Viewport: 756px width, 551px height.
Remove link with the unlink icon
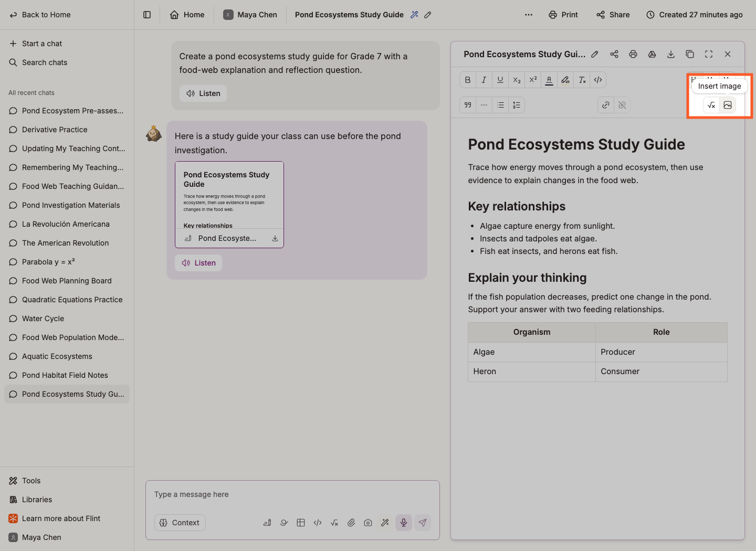(x=622, y=105)
